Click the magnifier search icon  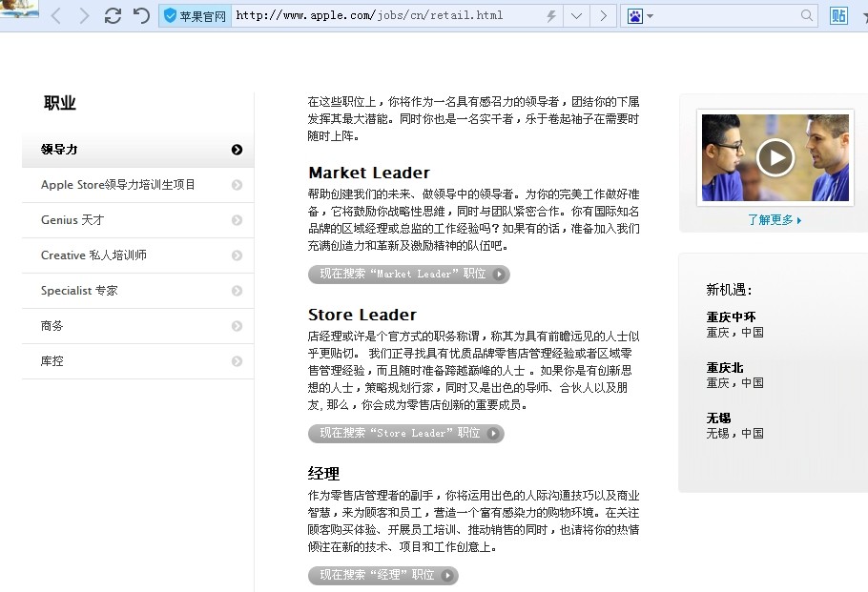pyautogui.click(x=807, y=15)
